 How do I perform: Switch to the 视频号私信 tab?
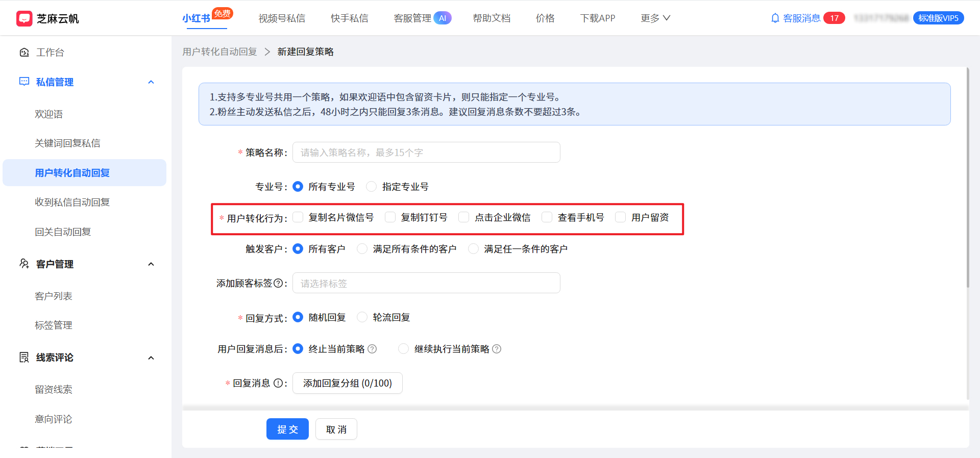282,18
